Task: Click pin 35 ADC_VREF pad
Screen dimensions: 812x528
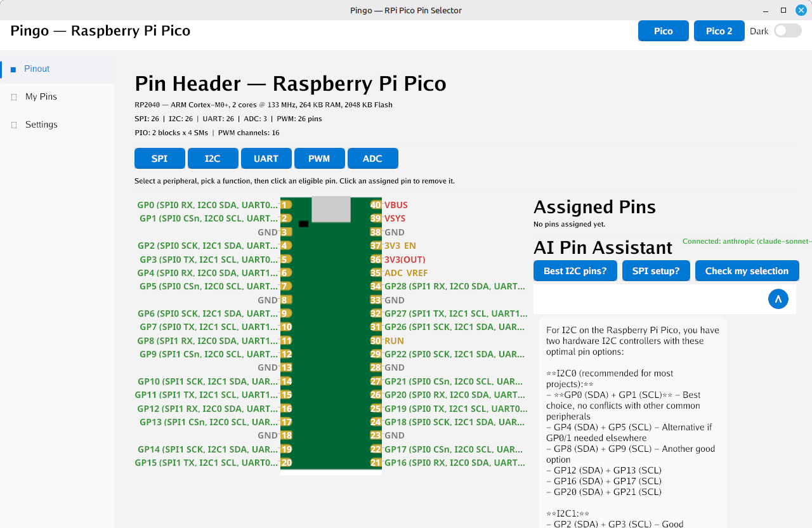Action: pyautogui.click(x=376, y=273)
